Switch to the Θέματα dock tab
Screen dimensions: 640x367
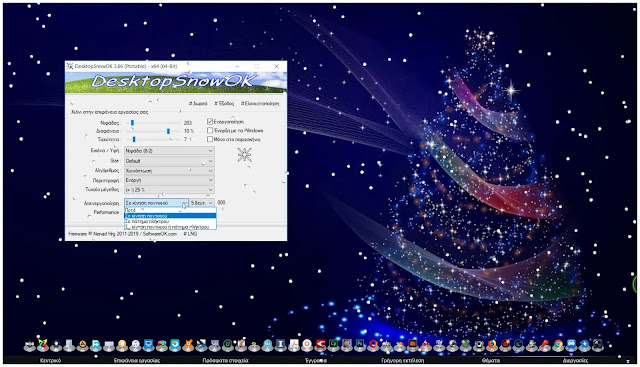[x=491, y=361]
